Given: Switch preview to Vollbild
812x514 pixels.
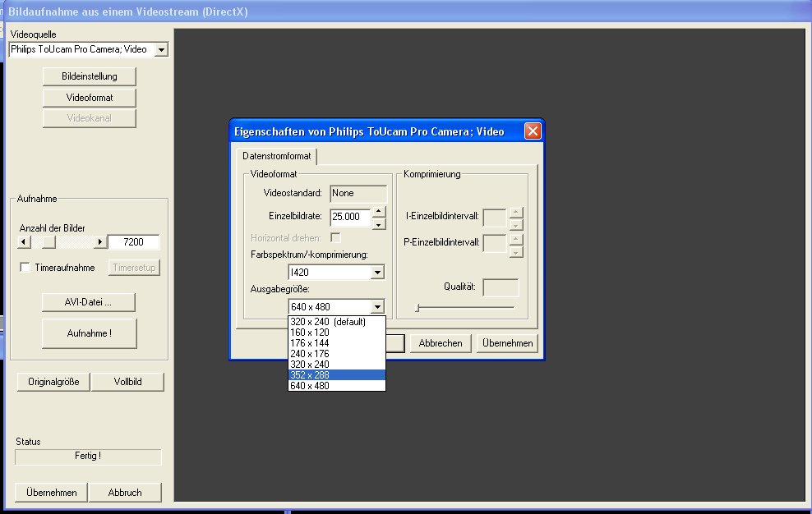Looking at the screenshot, I should (x=127, y=382).
